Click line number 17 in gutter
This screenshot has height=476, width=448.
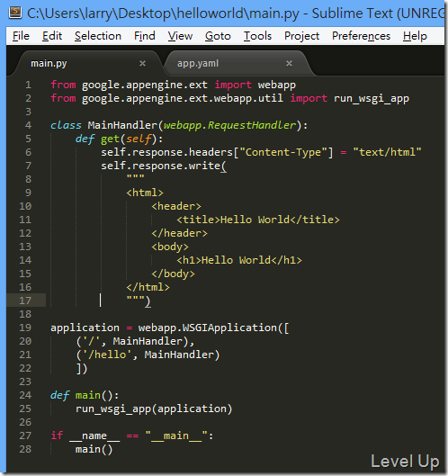25,301
